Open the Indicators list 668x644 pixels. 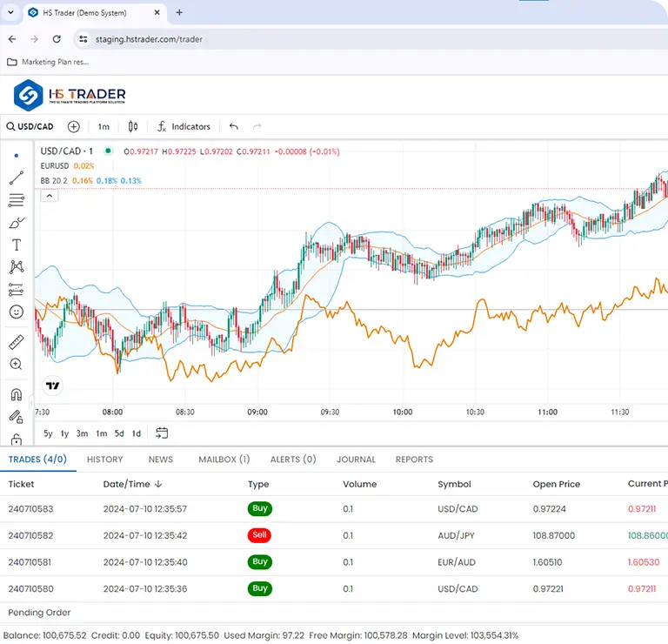click(184, 127)
